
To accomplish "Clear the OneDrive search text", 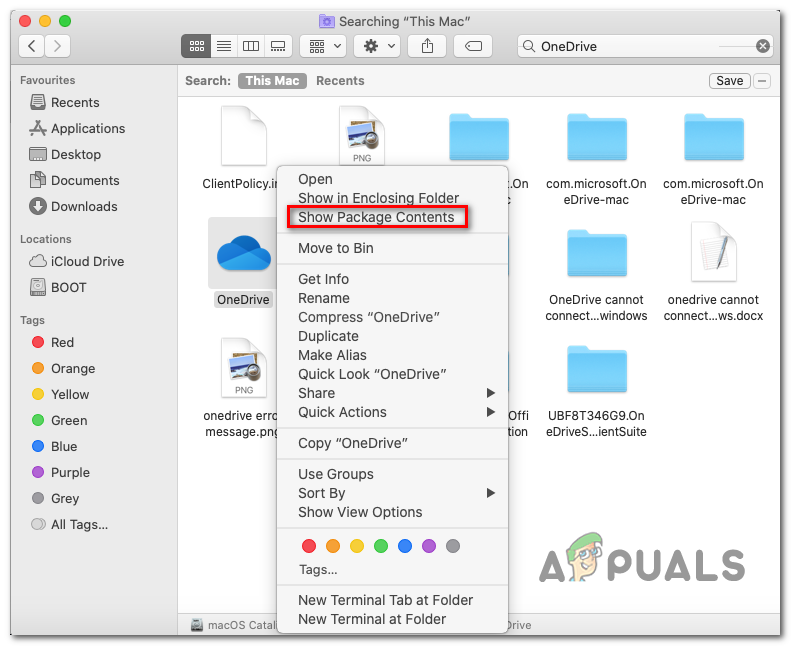I will tap(762, 46).
